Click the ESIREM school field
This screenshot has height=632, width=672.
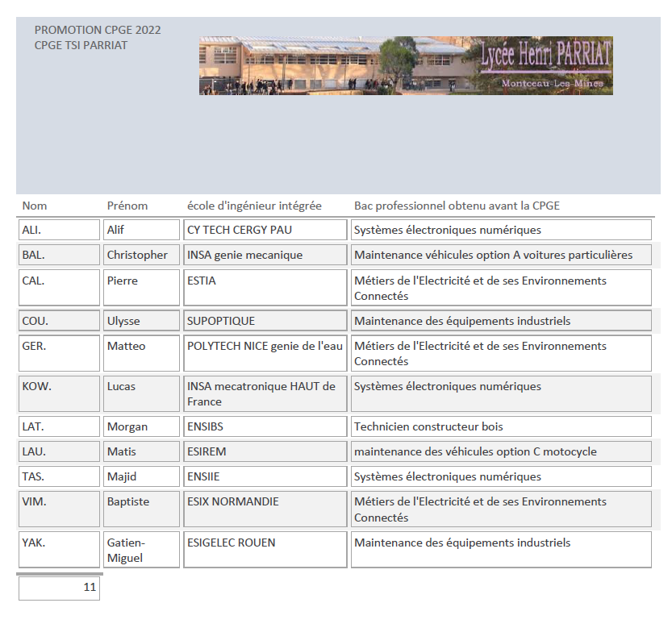point(265,451)
